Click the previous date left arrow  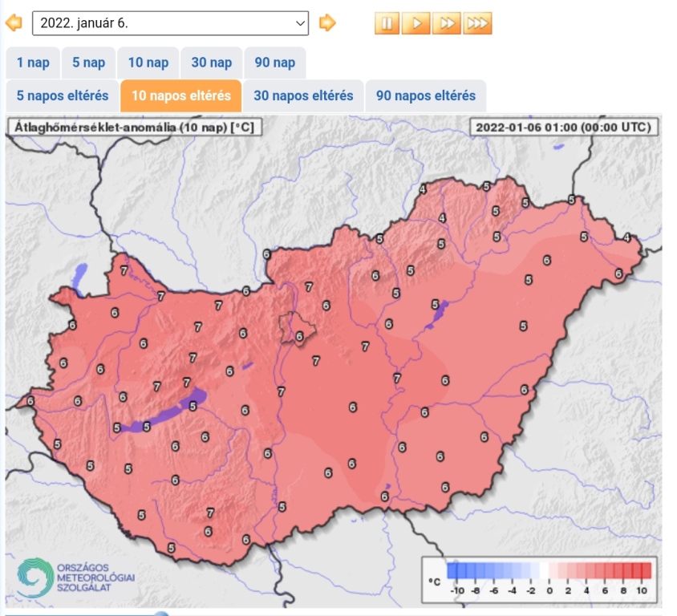14,23
